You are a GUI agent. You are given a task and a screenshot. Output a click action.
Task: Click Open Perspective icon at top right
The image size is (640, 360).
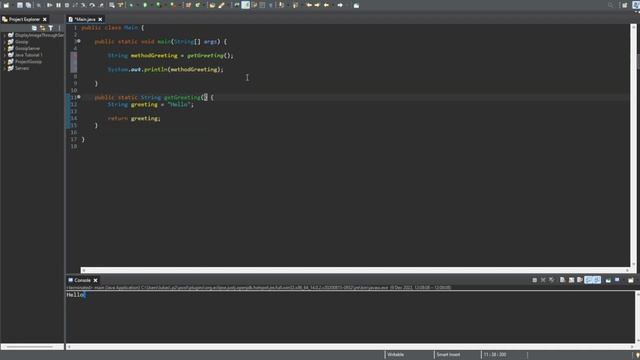pyautogui.click(x=625, y=5)
